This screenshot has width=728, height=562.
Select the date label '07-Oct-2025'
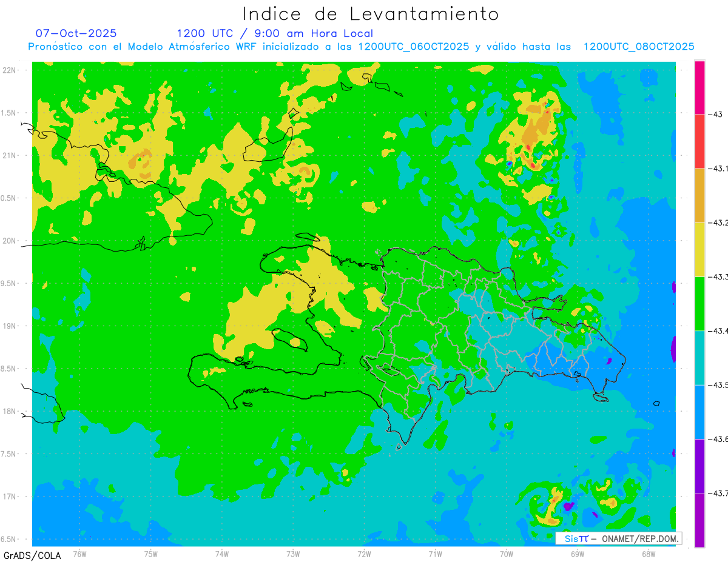point(76,33)
